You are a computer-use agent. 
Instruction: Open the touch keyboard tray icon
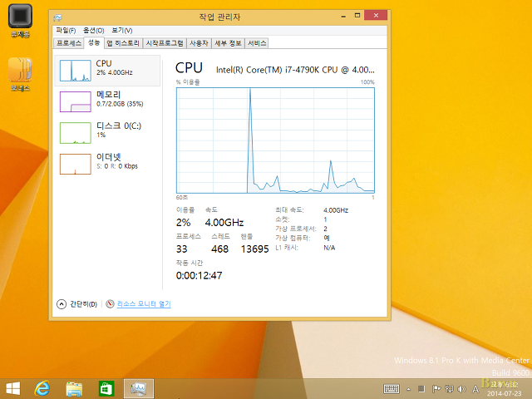pos(392,389)
